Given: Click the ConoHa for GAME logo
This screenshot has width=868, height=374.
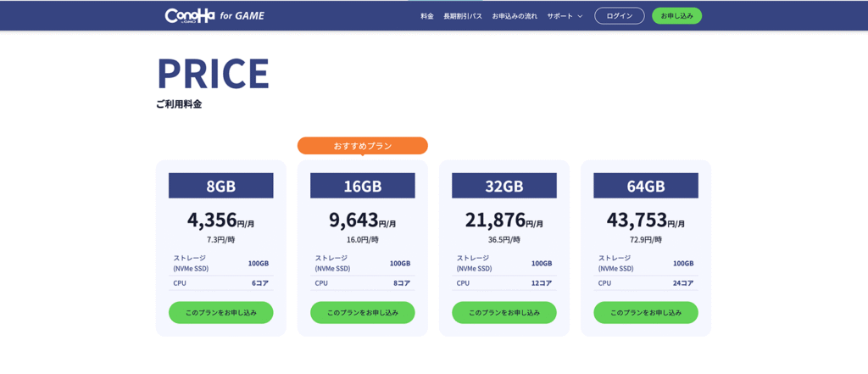Looking at the screenshot, I should [214, 15].
